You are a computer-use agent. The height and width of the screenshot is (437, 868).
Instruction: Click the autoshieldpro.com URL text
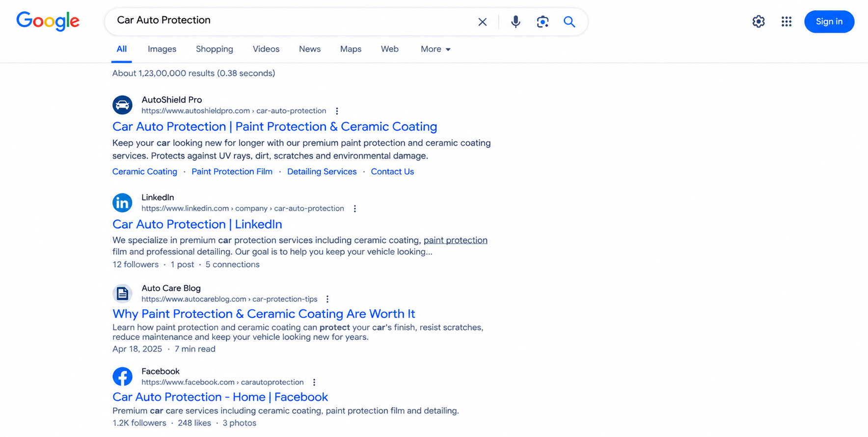point(234,111)
